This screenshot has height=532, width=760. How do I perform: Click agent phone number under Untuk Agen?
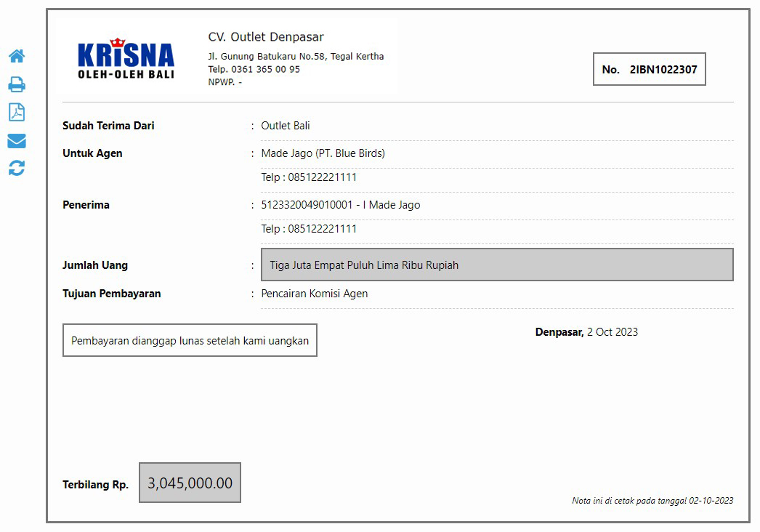309,177
